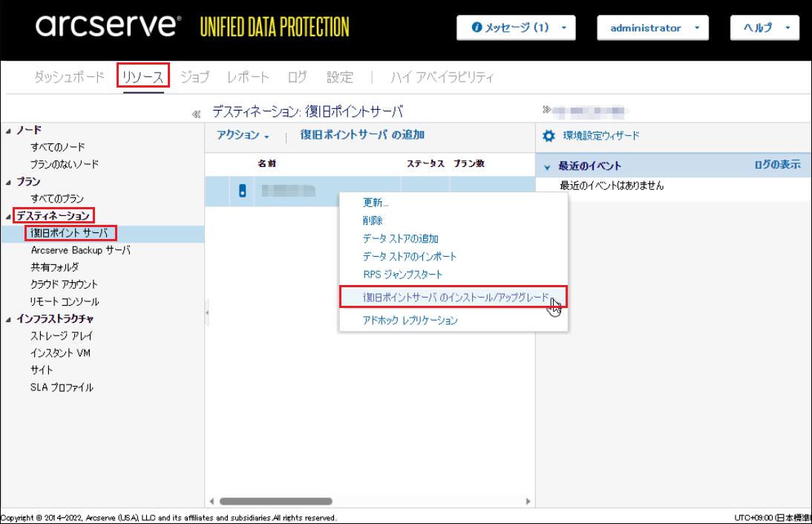The width and height of the screenshot is (812, 524).
Task: Select すべてのノード in the tree
Action: [x=57, y=147]
